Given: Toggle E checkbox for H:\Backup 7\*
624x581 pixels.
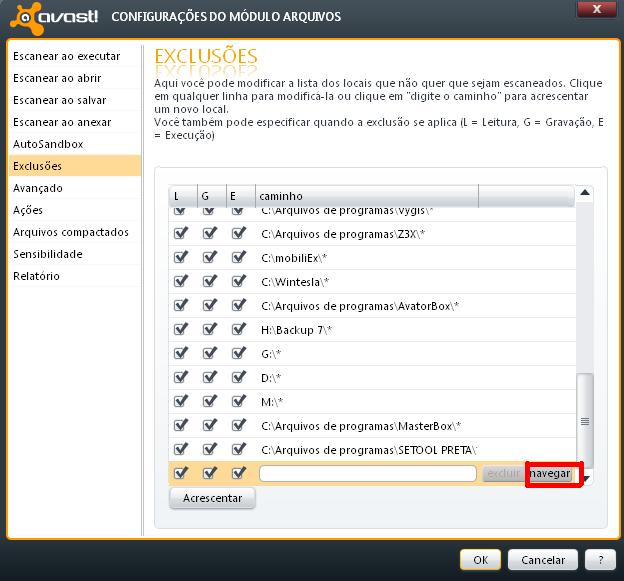Looking at the screenshot, I should (x=239, y=329).
